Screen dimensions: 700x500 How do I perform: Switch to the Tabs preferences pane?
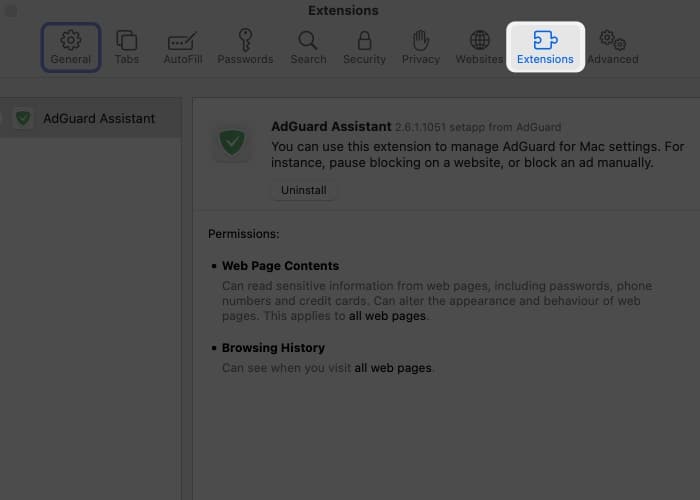127,47
